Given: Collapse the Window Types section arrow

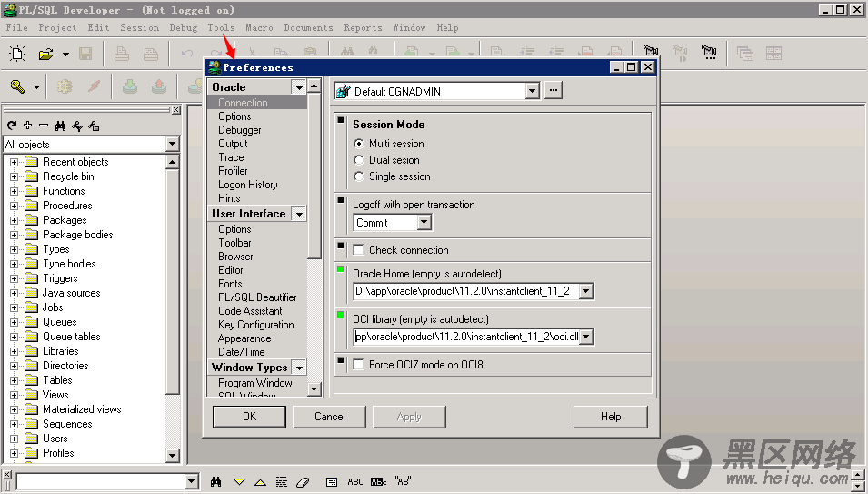Looking at the screenshot, I should click(299, 368).
